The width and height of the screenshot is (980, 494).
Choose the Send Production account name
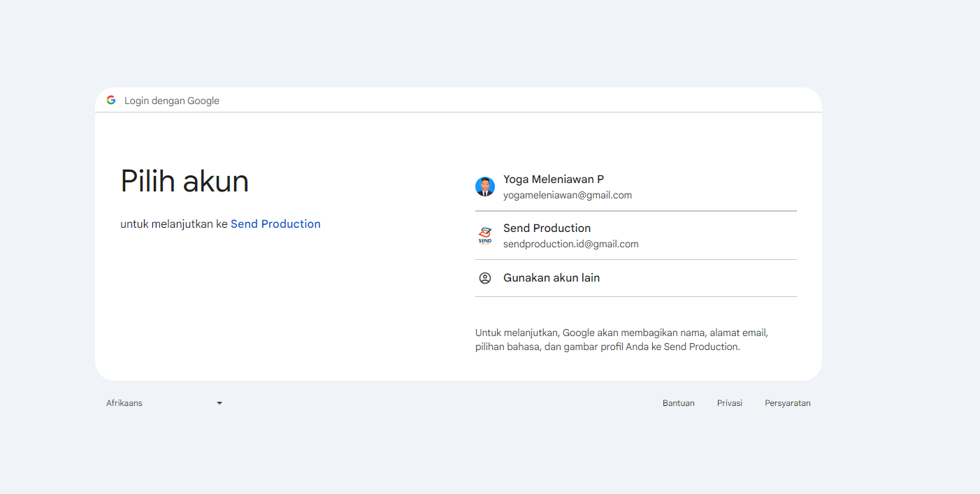(x=547, y=228)
